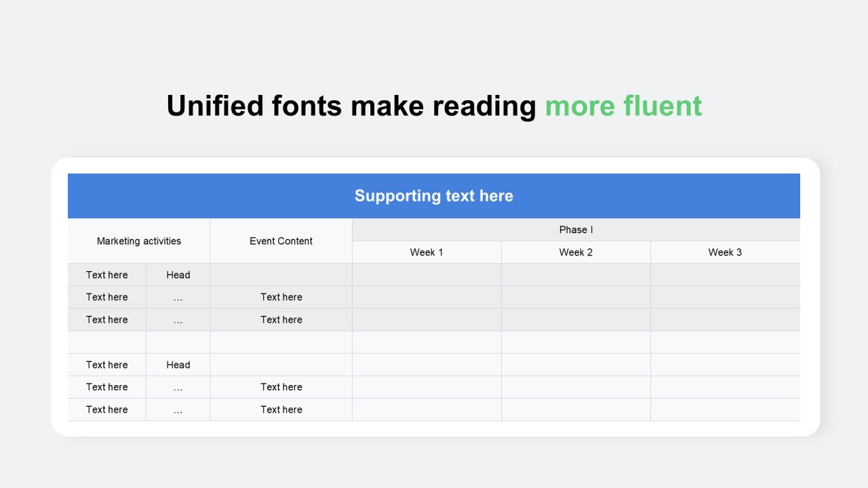Click the blue 'Supporting text here' header banner
This screenshot has width=868, height=488.
tap(434, 196)
